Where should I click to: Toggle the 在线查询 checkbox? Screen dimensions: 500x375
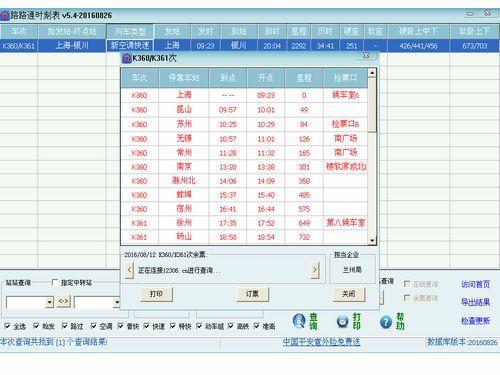coord(407,284)
